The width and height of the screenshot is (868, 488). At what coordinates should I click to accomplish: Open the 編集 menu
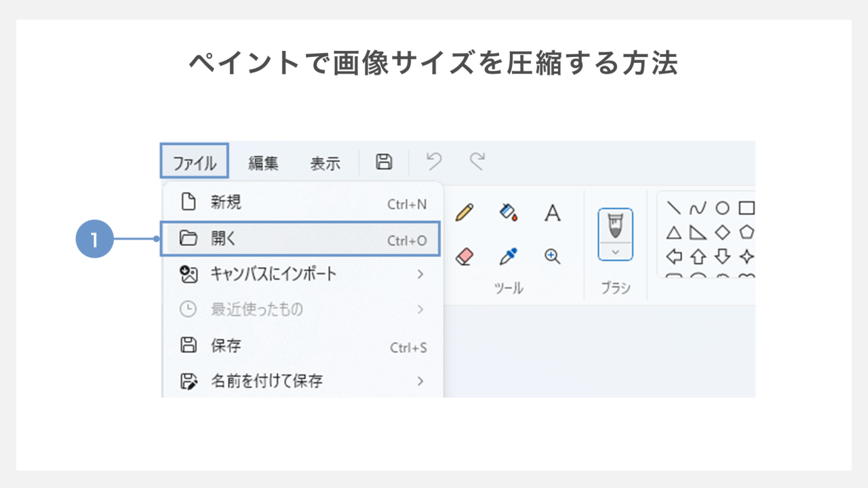tap(263, 163)
